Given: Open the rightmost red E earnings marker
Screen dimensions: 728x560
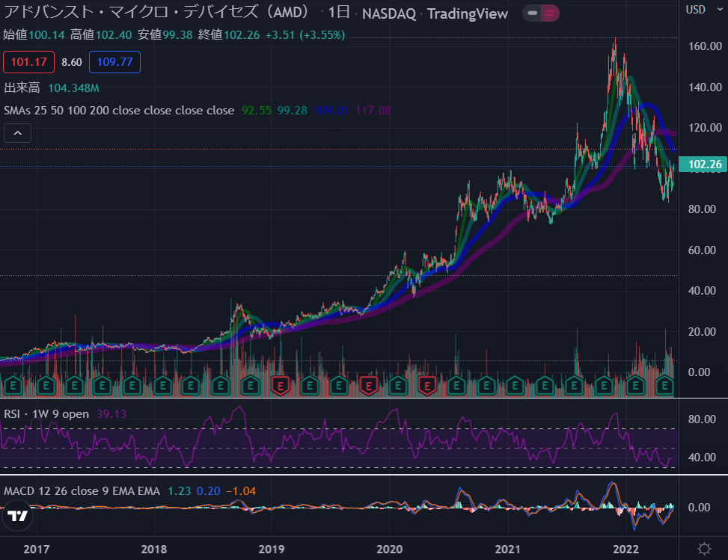Looking at the screenshot, I should (427, 386).
